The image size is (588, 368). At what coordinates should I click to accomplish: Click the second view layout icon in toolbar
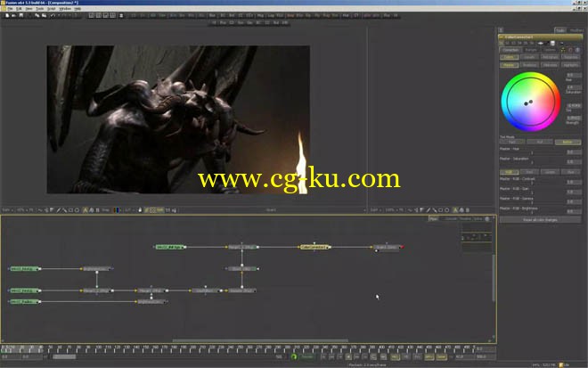tap(98, 15)
